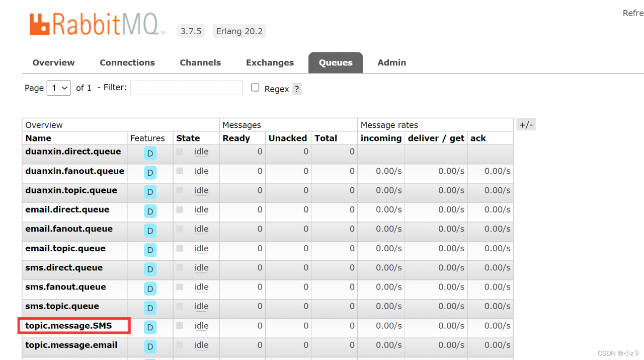Sort by the Name column header
This screenshot has height=360, width=644.
pos(38,138)
